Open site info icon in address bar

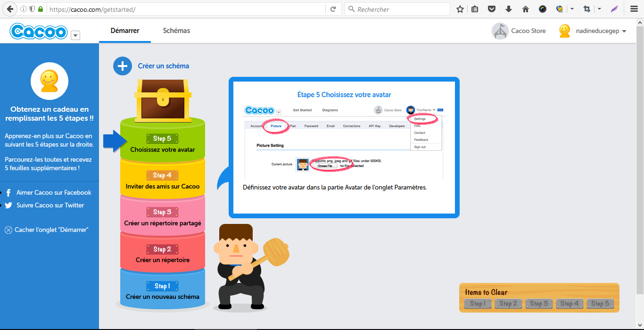click(x=24, y=9)
